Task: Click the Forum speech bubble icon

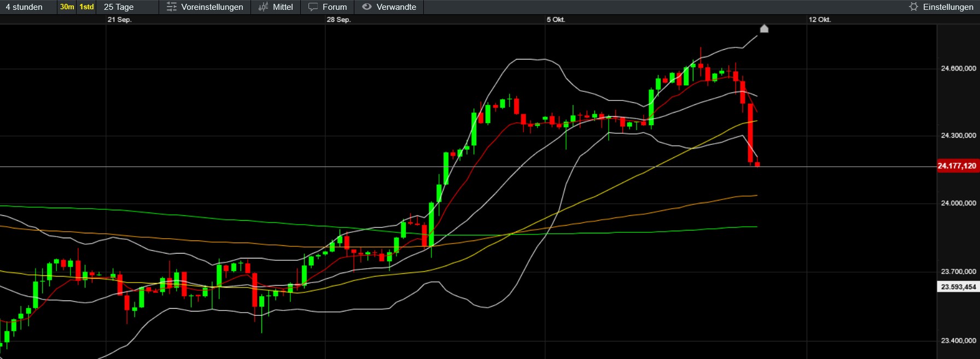Action: click(x=313, y=7)
